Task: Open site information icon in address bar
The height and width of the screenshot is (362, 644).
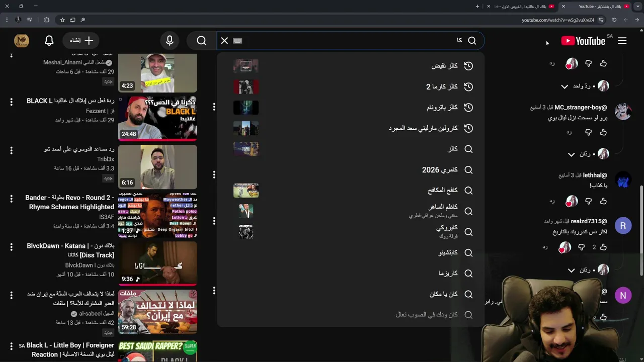Action: [601, 20]
